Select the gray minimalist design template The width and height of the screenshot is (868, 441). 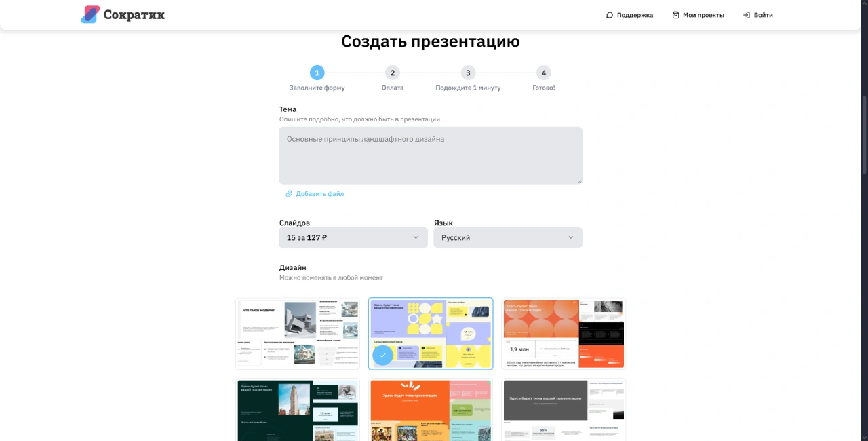[564, 410]
